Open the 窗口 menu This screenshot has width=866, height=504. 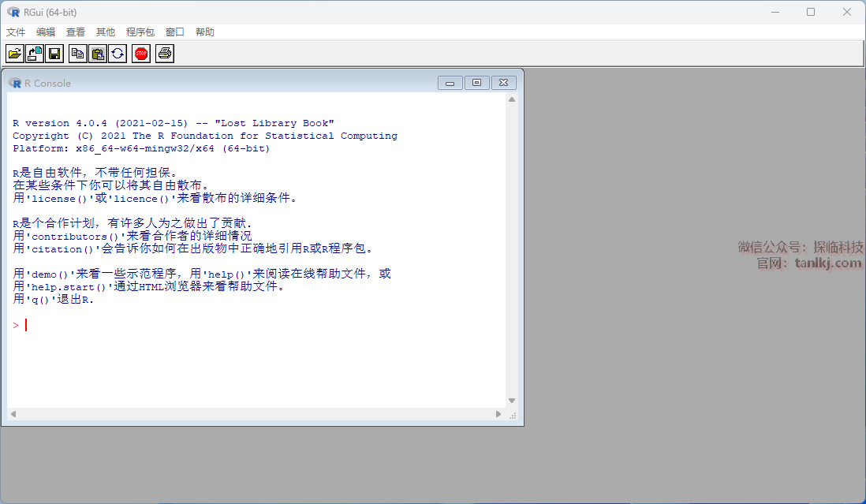pyautogui.click(x=175, y=32)
